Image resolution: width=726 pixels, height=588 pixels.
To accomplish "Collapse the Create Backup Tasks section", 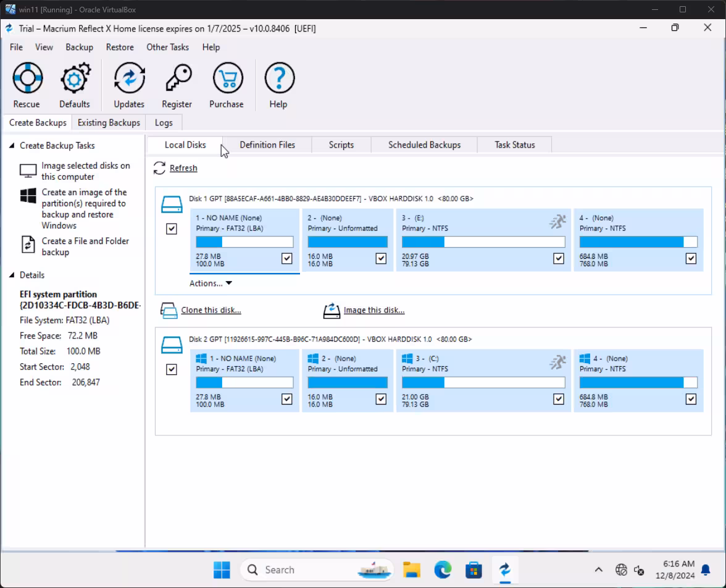I will pyautogui.click(x=12, y=146).
